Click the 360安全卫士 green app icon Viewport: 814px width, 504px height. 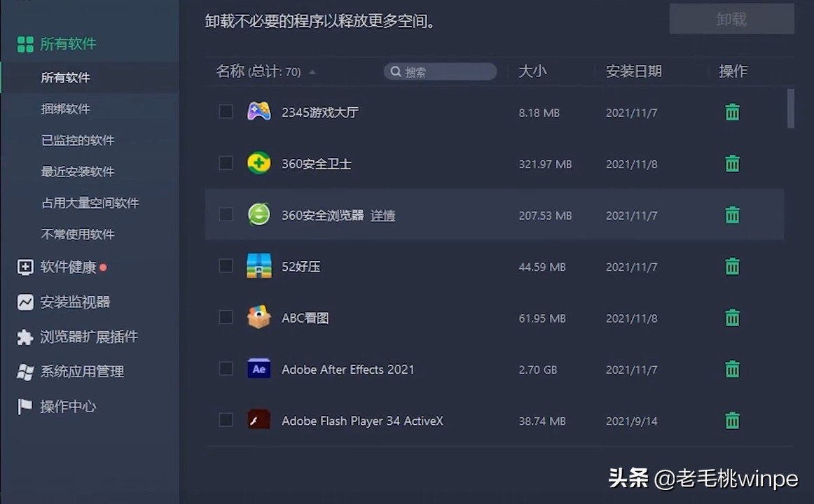(258, 164)
